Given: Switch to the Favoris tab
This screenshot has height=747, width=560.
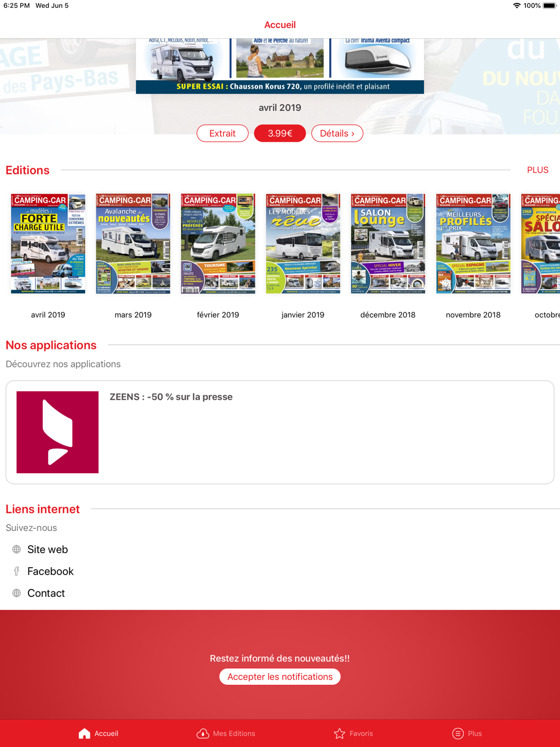Looking at the screenshot, I should tap(361, 734).
